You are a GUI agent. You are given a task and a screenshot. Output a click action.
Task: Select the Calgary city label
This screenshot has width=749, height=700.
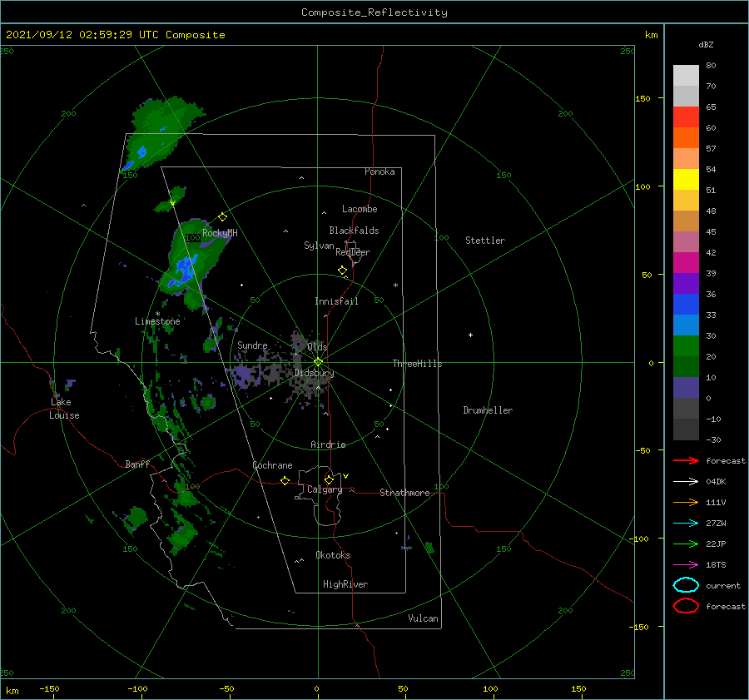click(325, 489)
